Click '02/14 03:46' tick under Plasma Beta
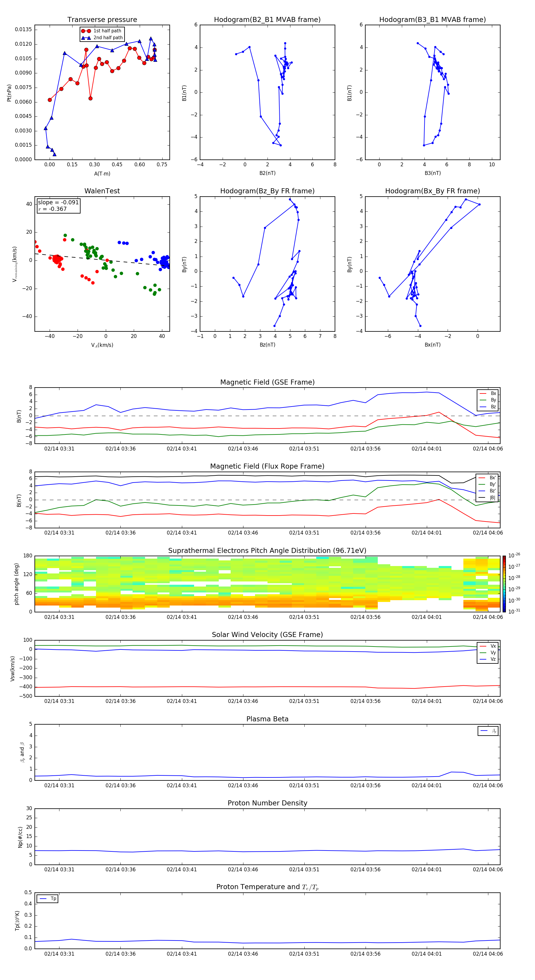 pos(243,785)
